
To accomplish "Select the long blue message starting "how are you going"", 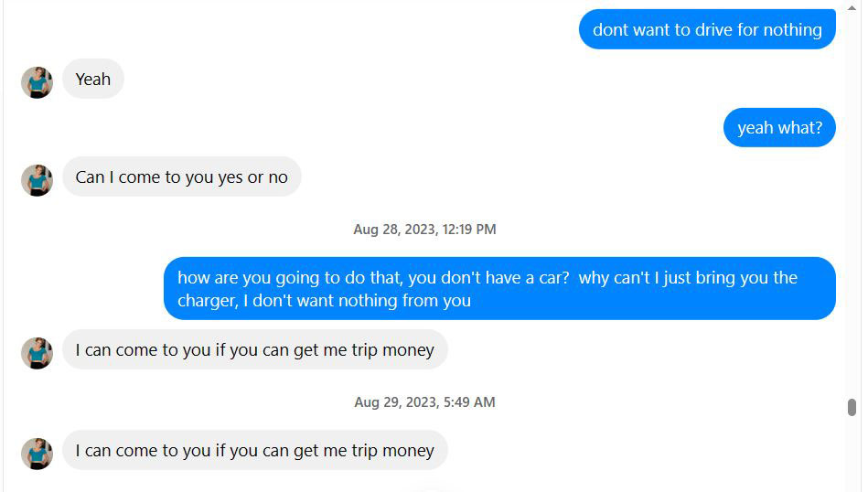I will [499, 288].
